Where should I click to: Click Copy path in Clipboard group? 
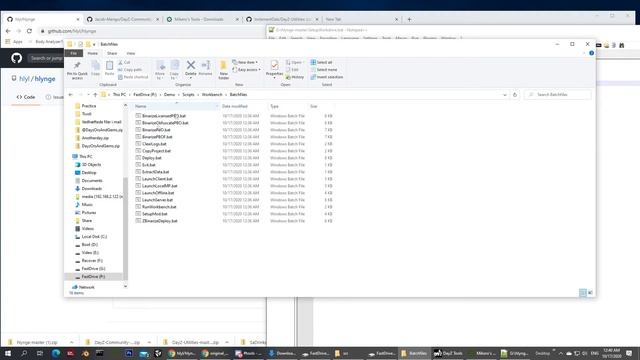click(x=130, y=70)
